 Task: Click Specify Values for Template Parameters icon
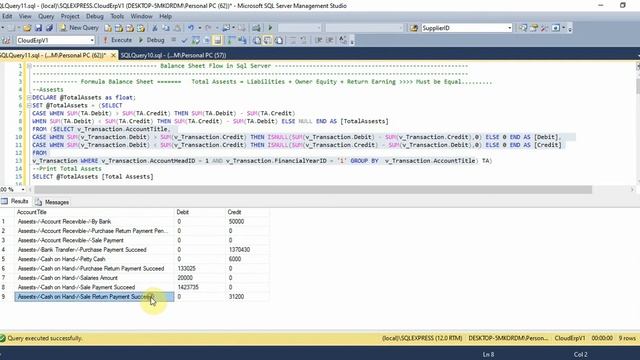point(343,40)
